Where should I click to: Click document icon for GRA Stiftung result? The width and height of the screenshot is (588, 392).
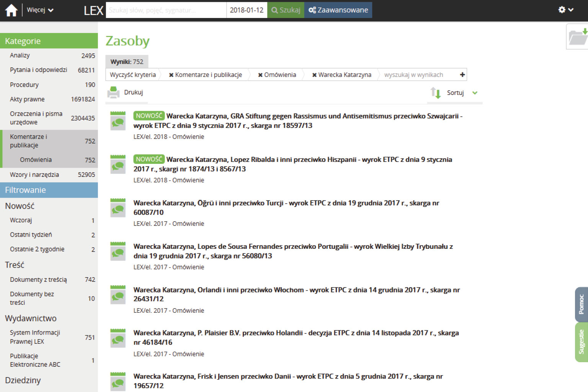[x=118, y=121]
